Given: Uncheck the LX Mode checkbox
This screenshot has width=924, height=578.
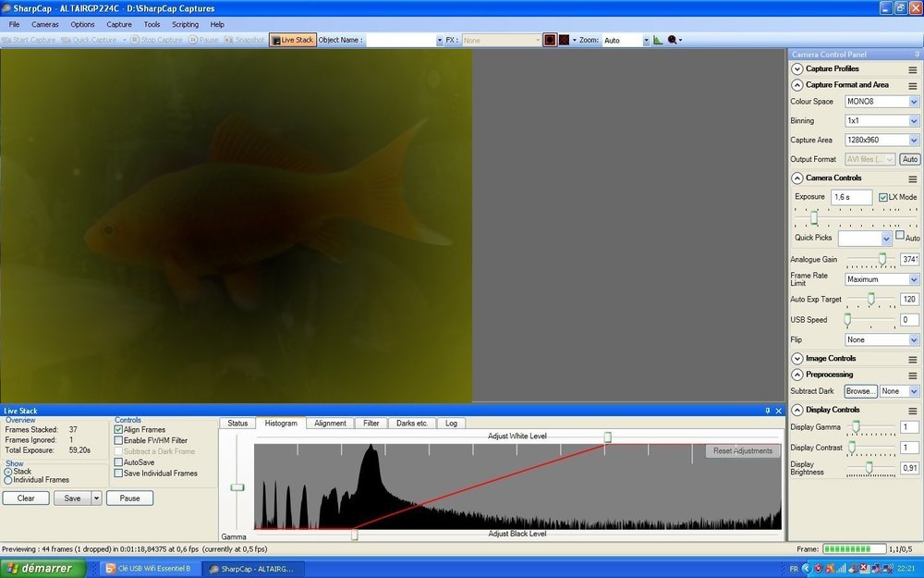Looking at the screenshot, I should point(882,197).
